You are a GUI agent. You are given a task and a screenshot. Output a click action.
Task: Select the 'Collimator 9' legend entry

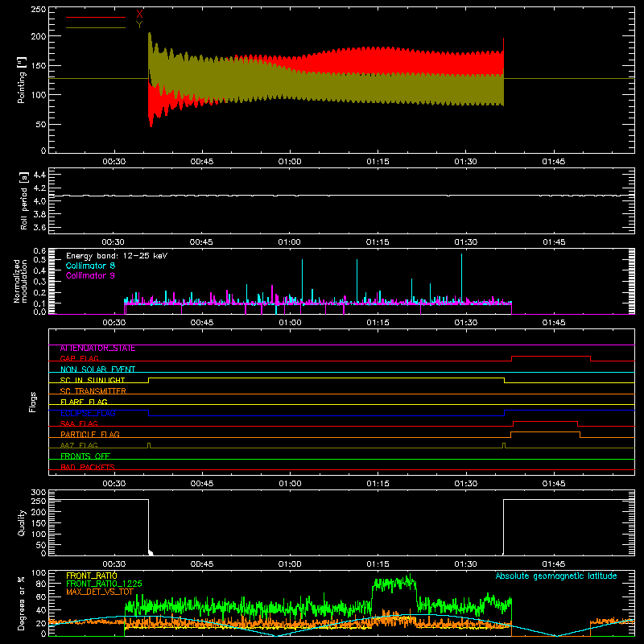click(x=90, y=275)
